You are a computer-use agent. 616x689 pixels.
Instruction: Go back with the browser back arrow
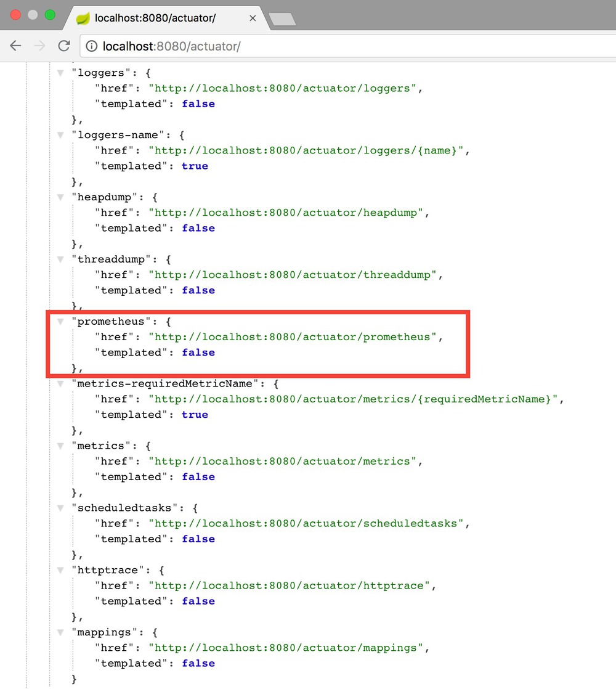point(15,46)
